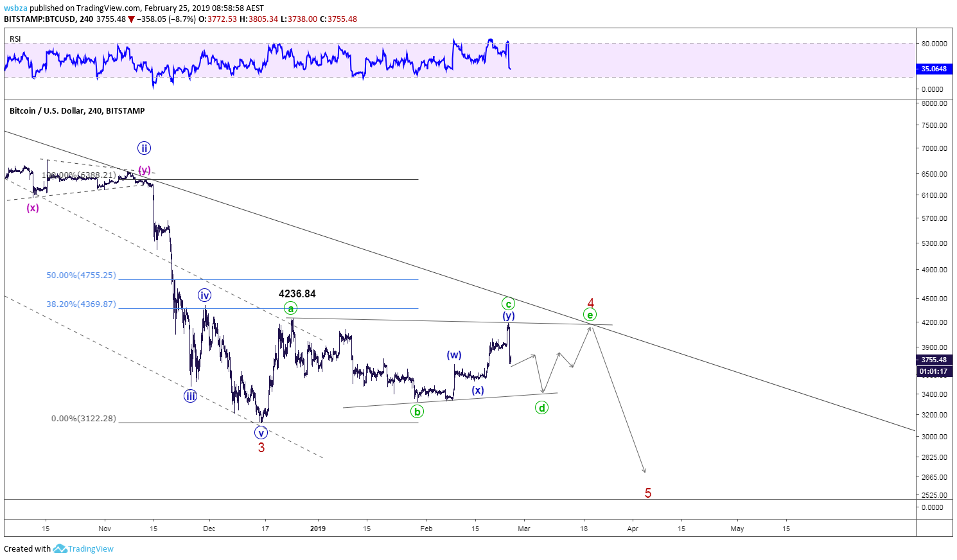Click the green circled wave c label
Image resolution: width=957 pixels, height=560 pixels.
tap(508, 304)
